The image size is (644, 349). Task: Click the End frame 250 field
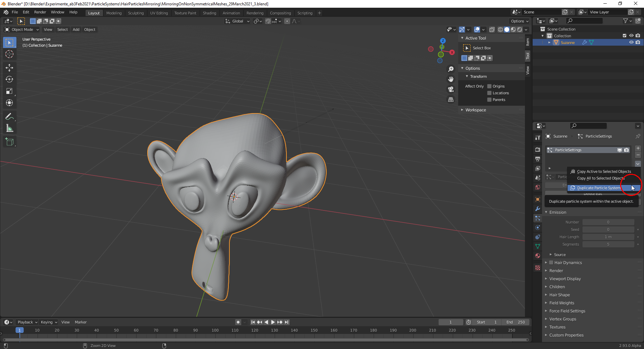(x=516, y=322)
